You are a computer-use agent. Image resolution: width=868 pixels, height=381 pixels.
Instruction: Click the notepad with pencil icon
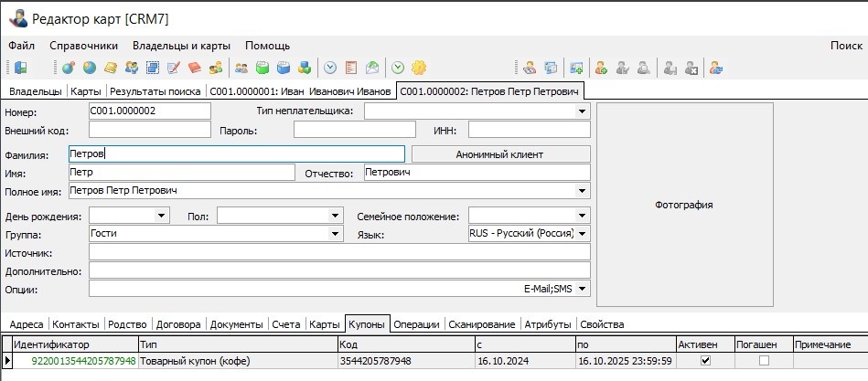[x=174, y=68]
